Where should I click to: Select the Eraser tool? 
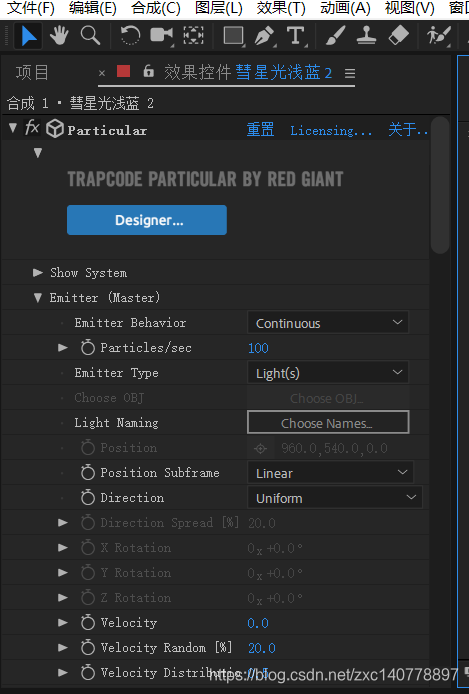point(398,35)
